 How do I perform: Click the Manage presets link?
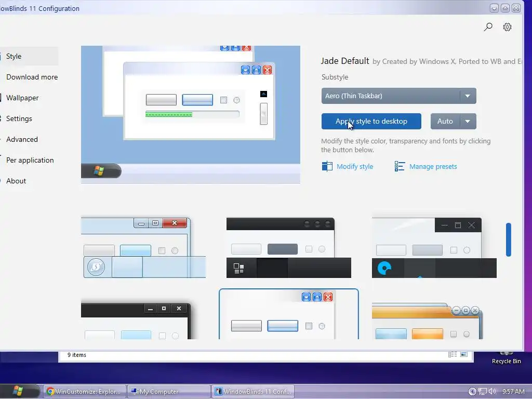433,166
